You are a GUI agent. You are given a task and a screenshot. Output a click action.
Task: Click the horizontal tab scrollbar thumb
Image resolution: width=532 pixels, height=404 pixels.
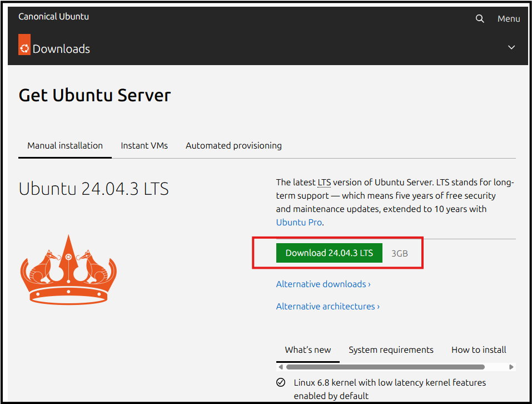(x=385, y=367)
